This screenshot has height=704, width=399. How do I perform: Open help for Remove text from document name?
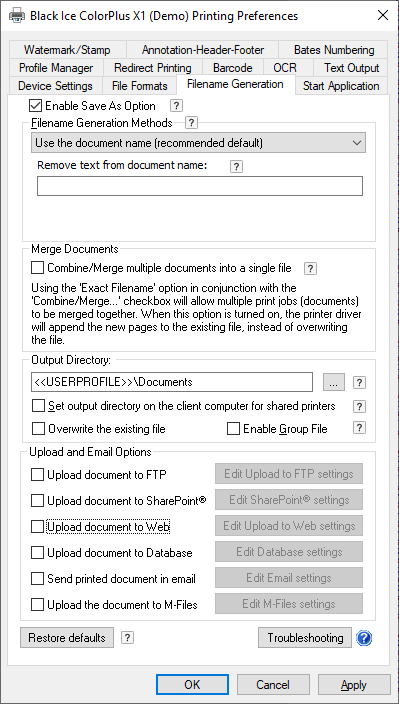coord(236,167)
